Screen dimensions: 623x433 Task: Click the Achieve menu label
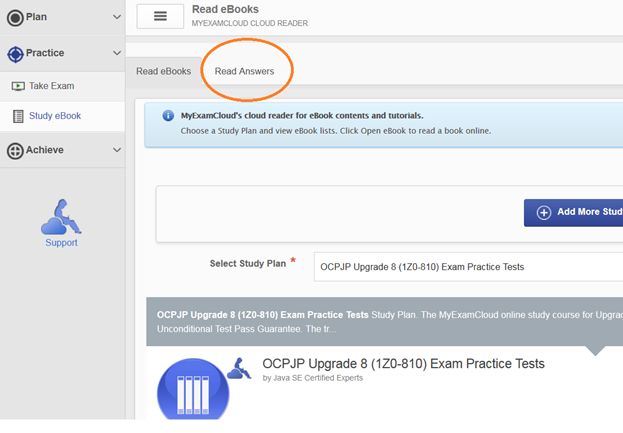(44, 150)
